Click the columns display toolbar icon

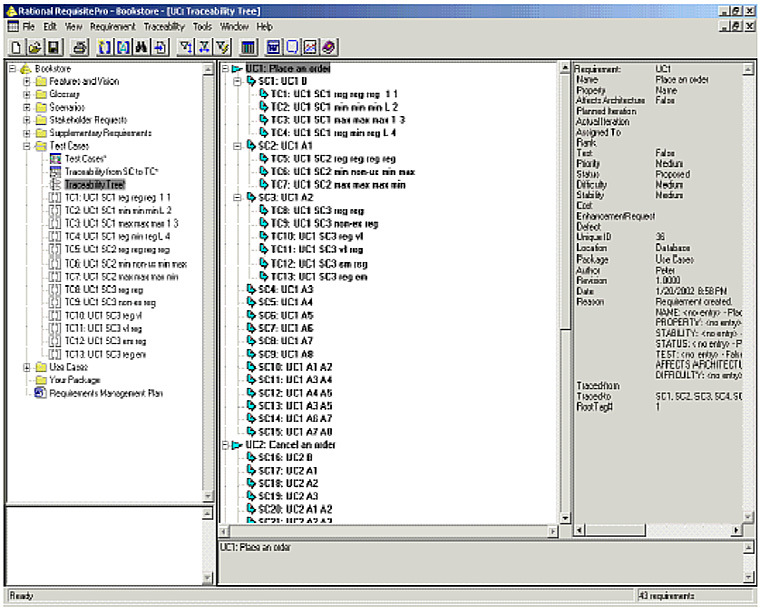248,47
